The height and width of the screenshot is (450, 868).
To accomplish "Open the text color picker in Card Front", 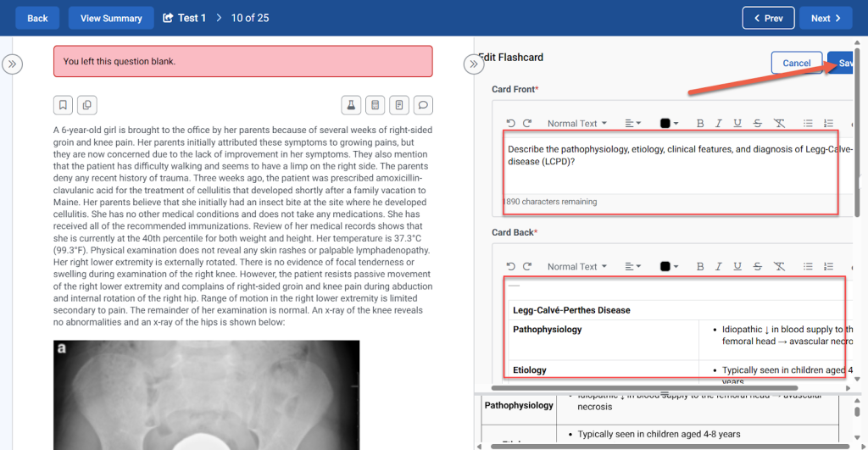I will (669, 124).
